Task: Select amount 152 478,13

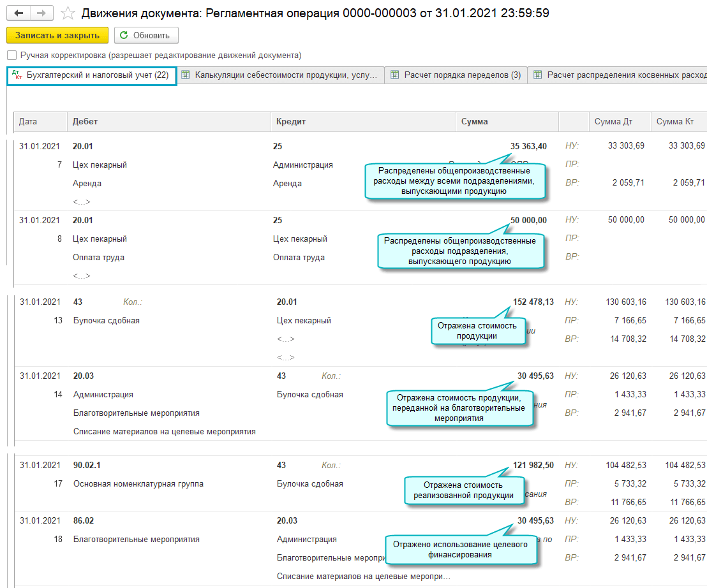Action: pyautogui.click(x=533, y=302)
